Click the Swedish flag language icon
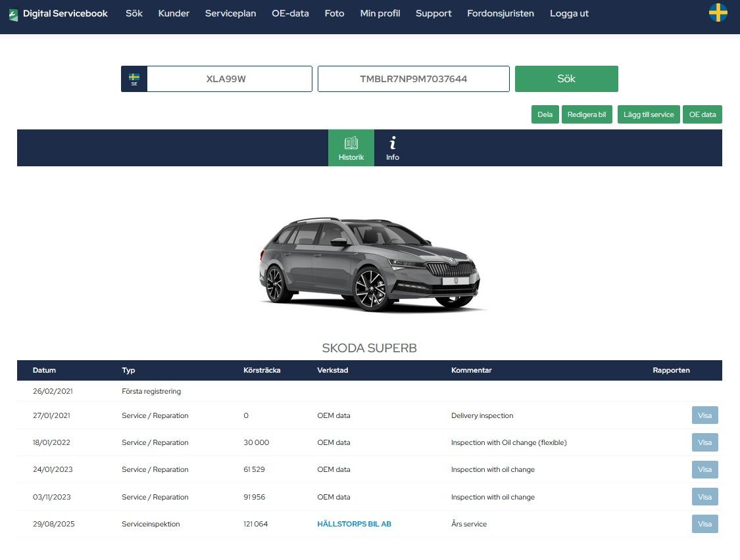 point(718,12)
